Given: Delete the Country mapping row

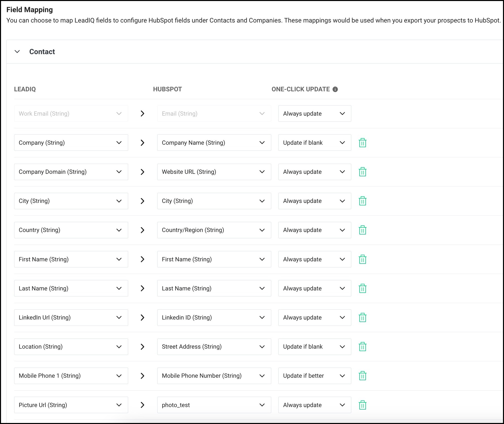Looking at the screenshot, I should pos(363,230).
